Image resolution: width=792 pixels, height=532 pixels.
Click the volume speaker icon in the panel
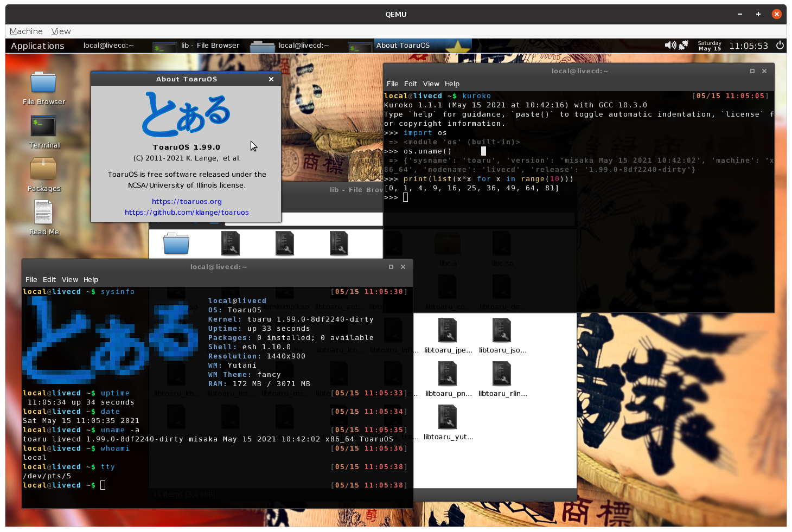coord(670,46)
